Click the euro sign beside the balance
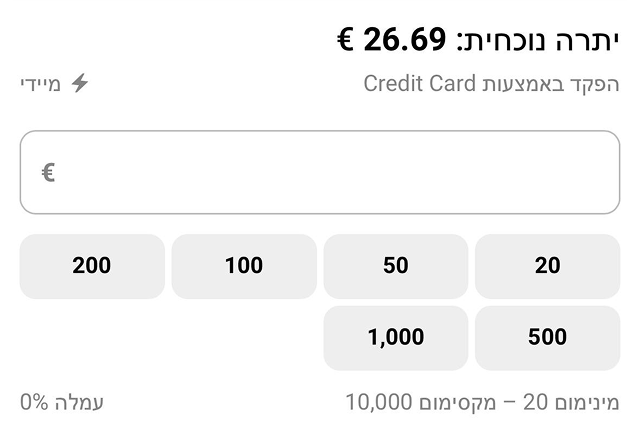 coord(347,40)
